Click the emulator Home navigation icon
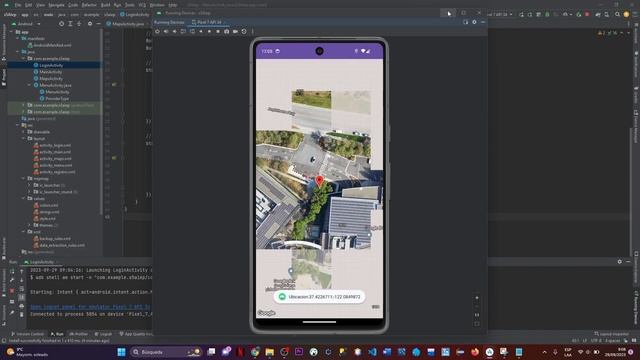 point(209,31)
